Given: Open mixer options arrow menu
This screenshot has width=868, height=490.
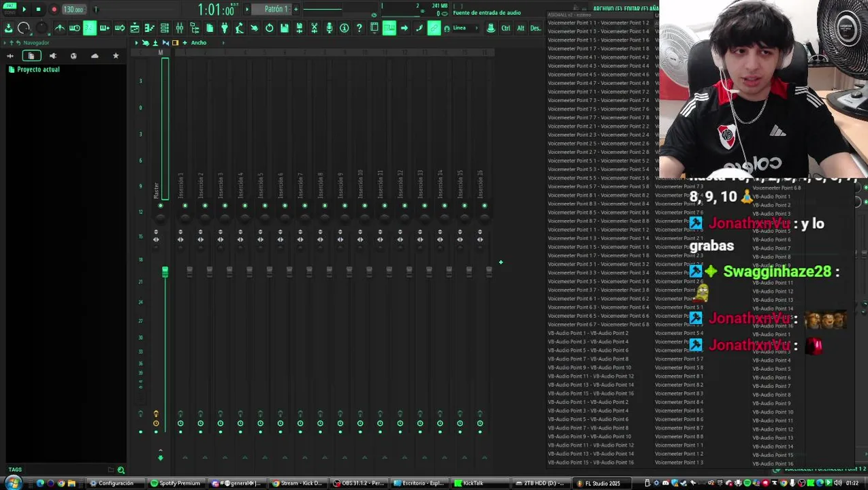Looking at the screenshot, I should [136, 43].
